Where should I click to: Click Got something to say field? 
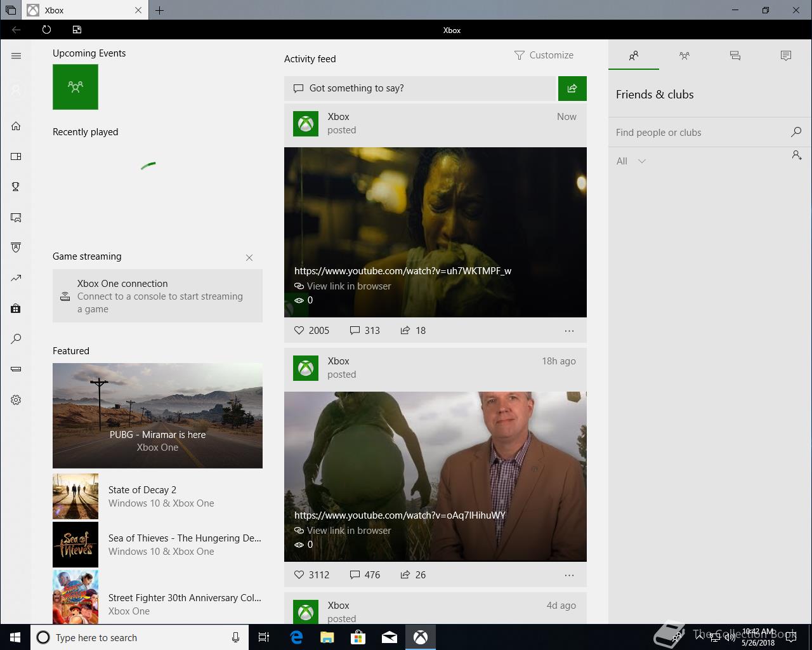(420, 88)
